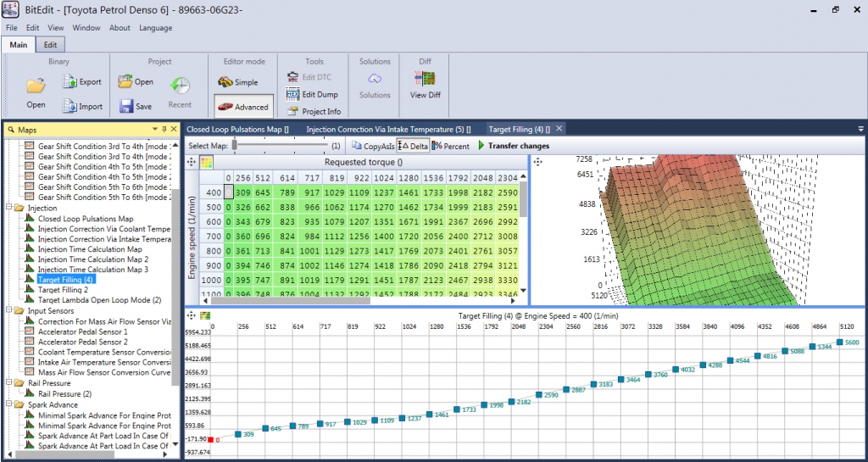
Task: Open the document tabs overflow dropdown
Action: click(x=861, y=128)
